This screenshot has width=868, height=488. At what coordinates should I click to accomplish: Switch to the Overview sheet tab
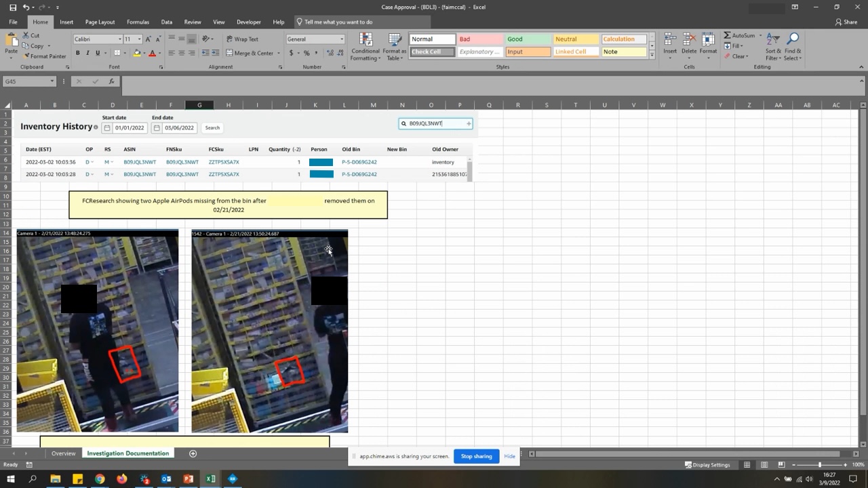tap(64, 453)
